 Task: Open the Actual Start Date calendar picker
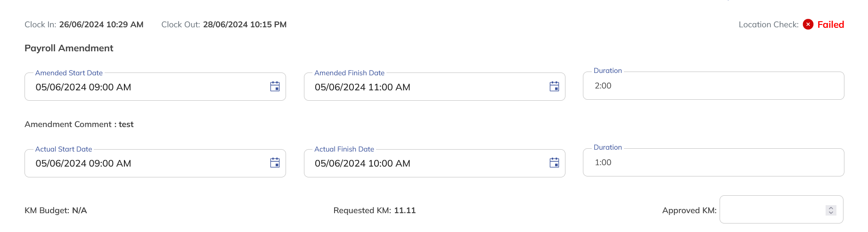tap(275, 163)
